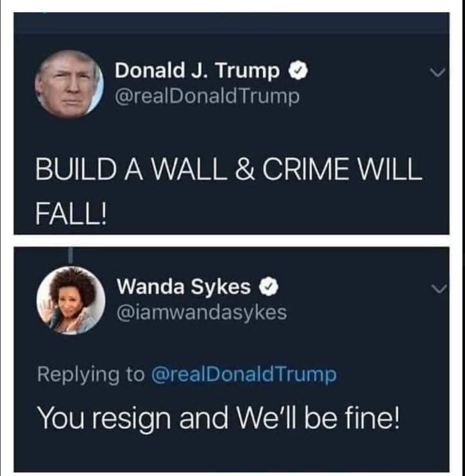465x476 pixels.
Task: Click the Donald J. Trump display name
Action: coord(197,70)
